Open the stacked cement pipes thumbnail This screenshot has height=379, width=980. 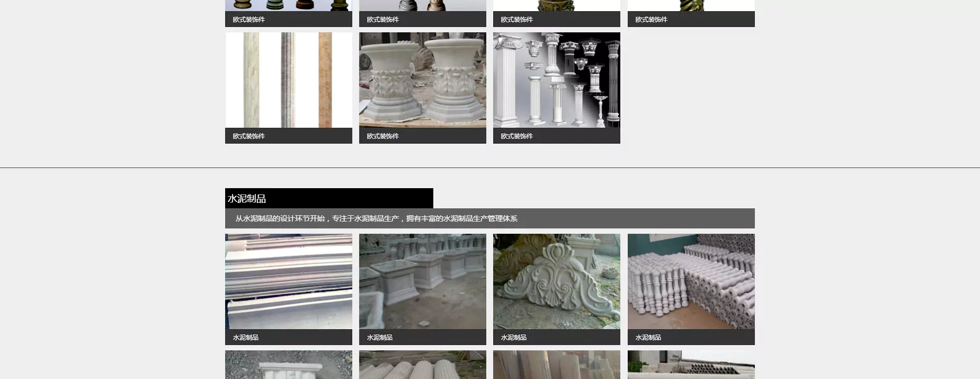point(691,365)
